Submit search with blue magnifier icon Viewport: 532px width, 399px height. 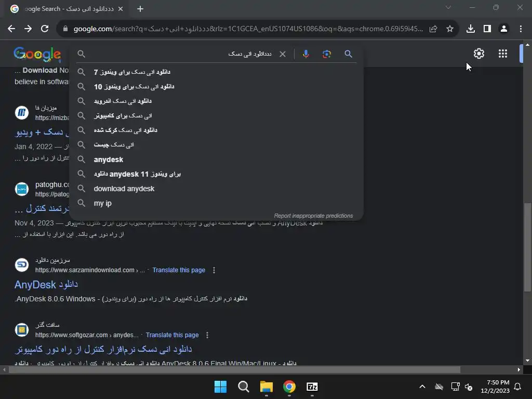click(x=348, y=54)
